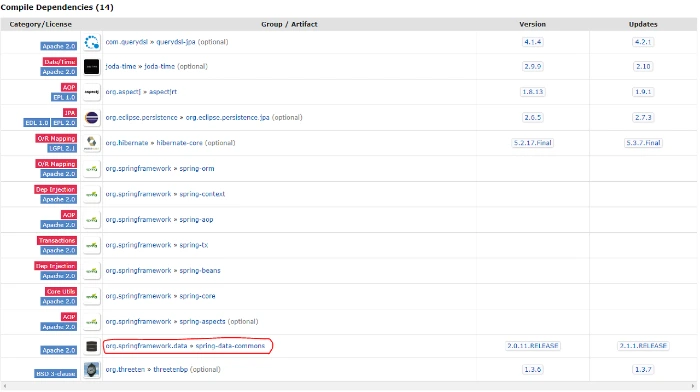Viewport: 700px width, 392px height.
Task: Open the spring-orm artifact link
Action: 197,169
